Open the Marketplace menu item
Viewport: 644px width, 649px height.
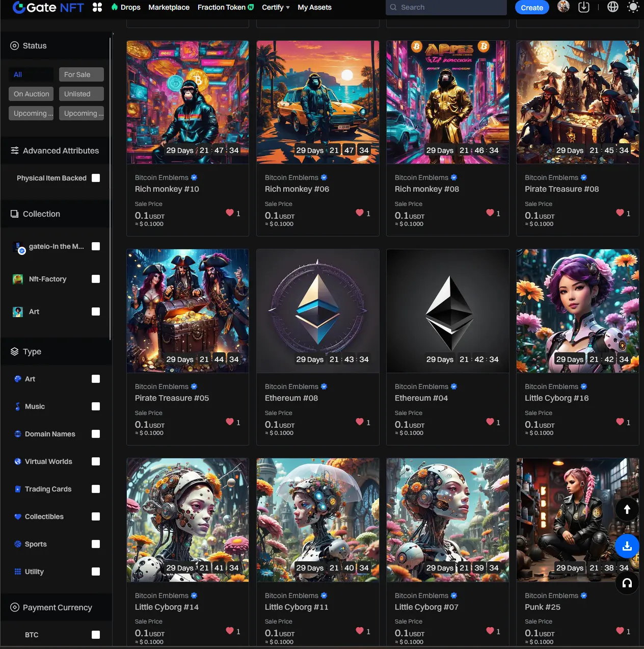169,7
